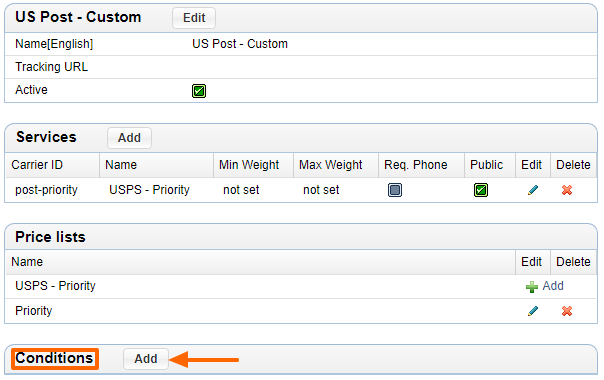
Task: Toggle the Public checkbox for USPS - Priority
Action: (x=481, y=190)
